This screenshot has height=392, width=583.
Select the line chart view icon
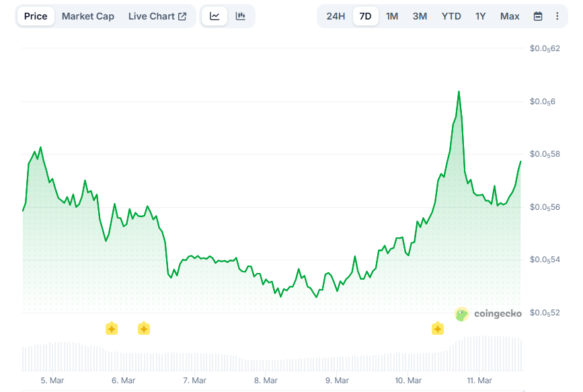pos(214,15)
